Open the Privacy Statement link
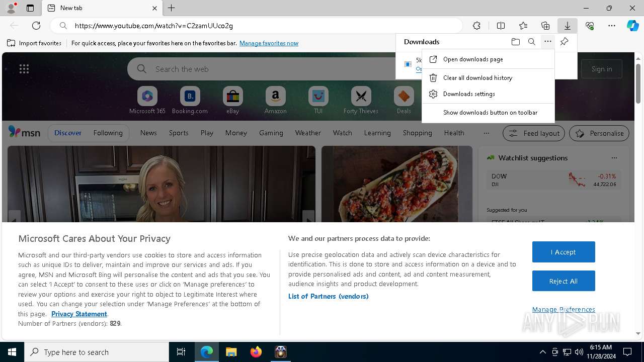 pos(79,314)
